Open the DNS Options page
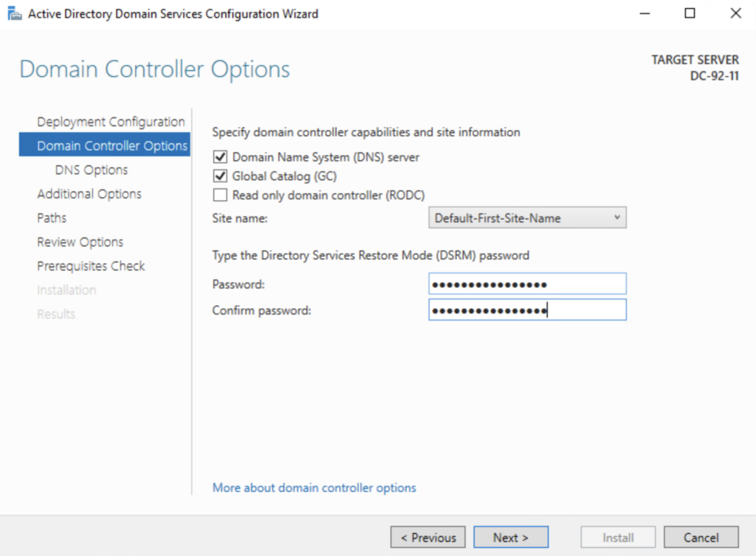756x556 pixels. [92, 170]
